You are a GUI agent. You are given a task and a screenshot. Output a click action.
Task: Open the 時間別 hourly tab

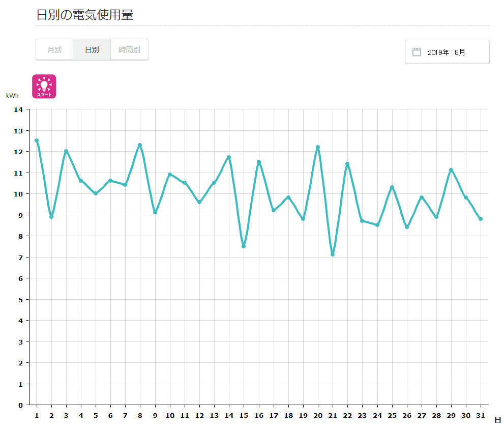[x=129, y=50]
